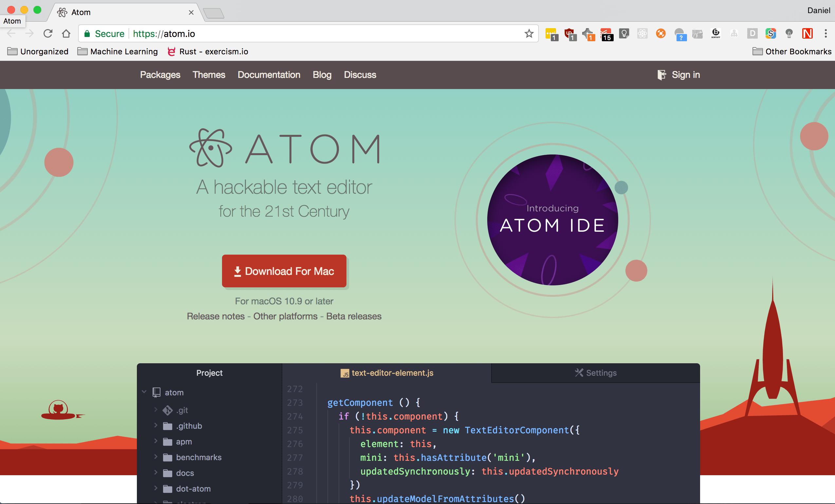Click the red N extension icon
835x504 pixels.
[807, 33]
